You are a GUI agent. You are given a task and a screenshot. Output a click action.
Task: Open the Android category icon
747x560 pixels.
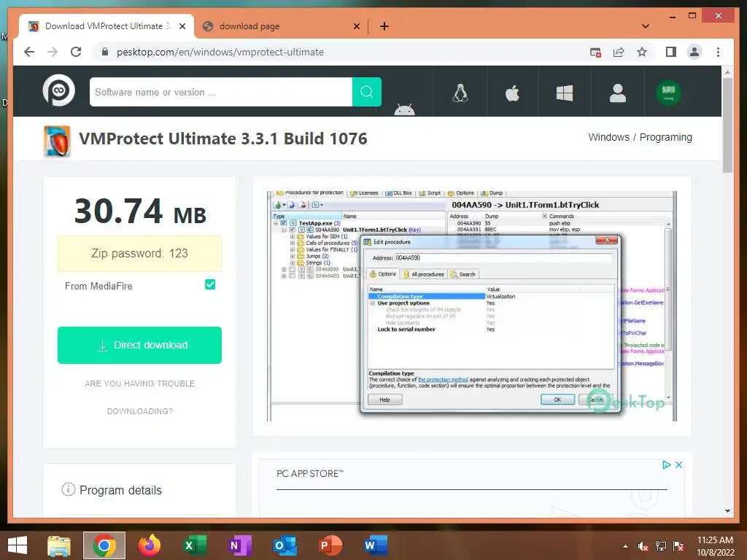point(404,109)
